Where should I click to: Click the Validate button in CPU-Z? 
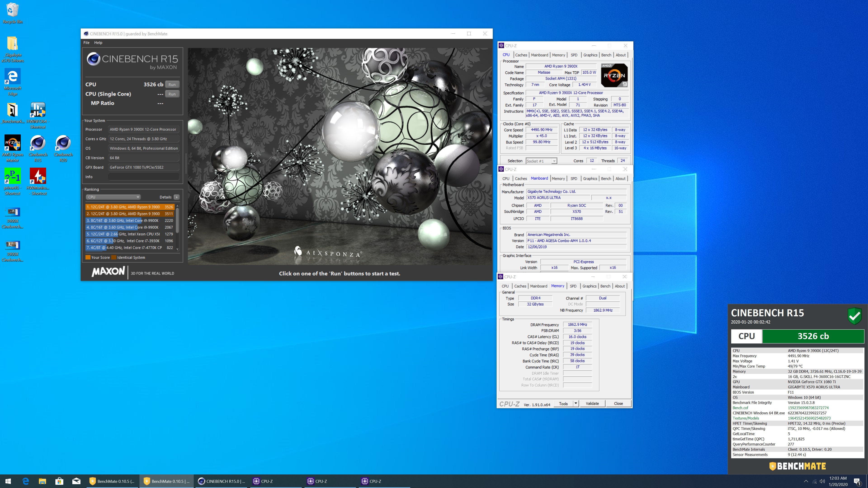(x=592, y=404)
